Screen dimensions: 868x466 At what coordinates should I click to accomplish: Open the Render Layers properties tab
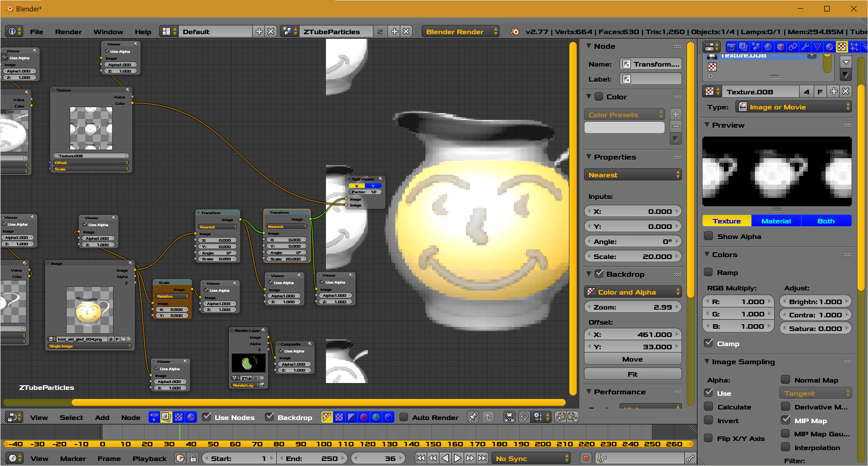point(743,47)
